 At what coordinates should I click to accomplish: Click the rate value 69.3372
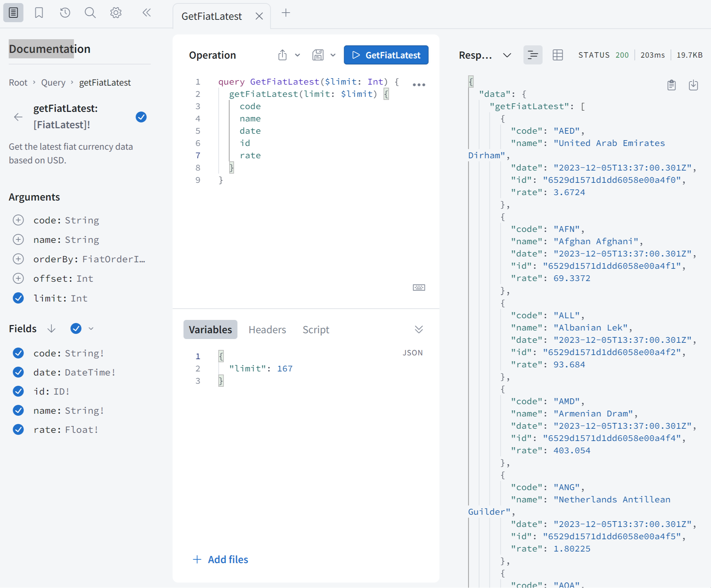pyautogui.click(x=572, y=278)
